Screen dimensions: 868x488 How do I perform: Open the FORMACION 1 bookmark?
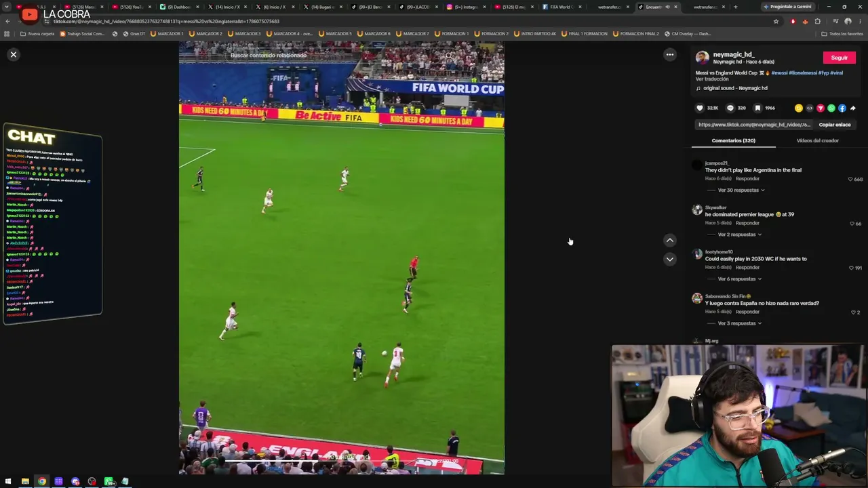(451, 34)
